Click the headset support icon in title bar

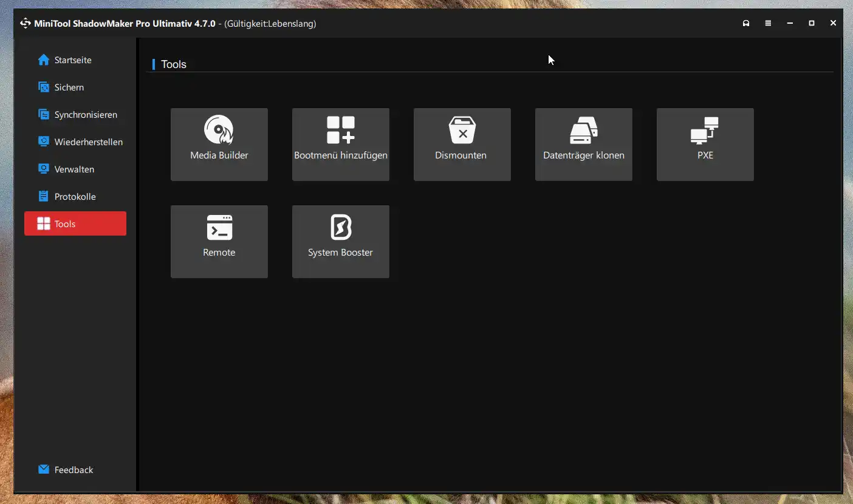746,24
